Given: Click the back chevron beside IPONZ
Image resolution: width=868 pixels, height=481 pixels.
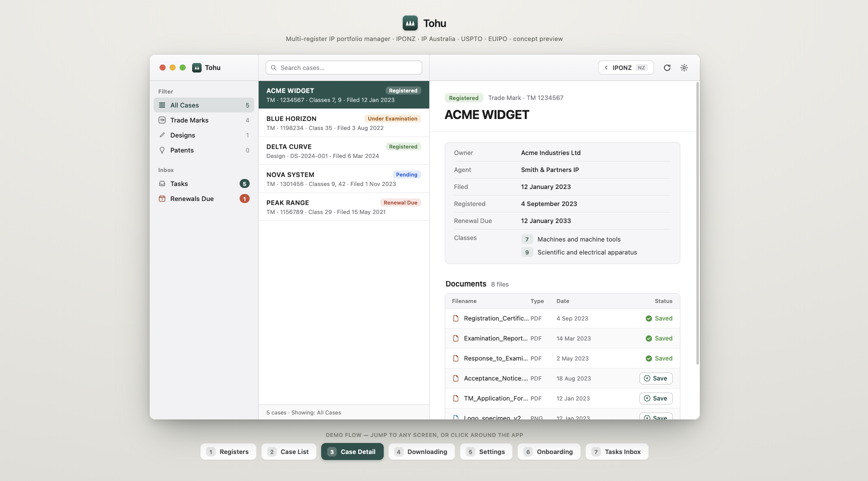Looking at the screenshot, I should [606, 68].
